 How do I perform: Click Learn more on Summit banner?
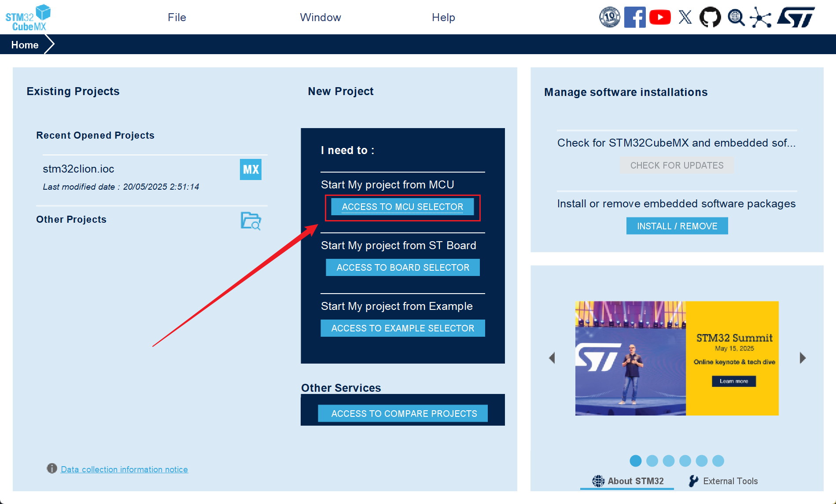pos(734,381)
